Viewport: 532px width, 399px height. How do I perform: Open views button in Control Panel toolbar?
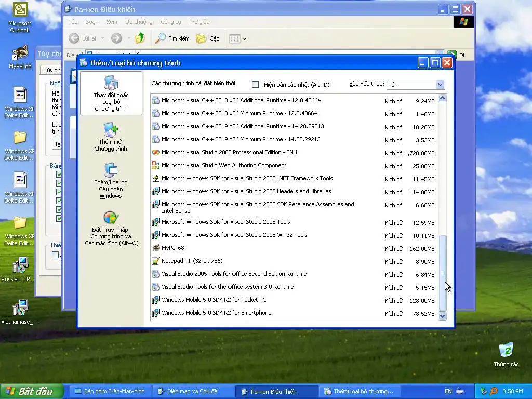click(x=237, y=38)
